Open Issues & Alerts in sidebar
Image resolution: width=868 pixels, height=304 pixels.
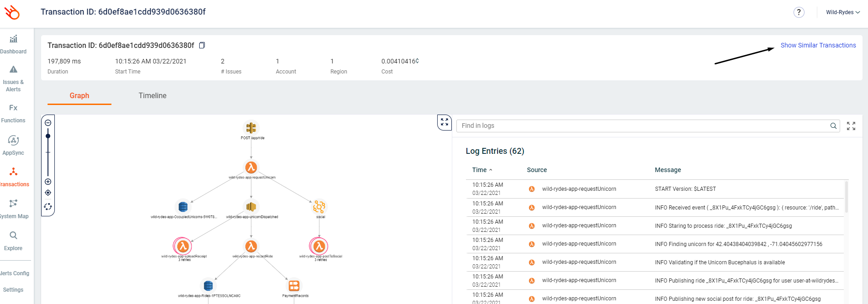[13, 78]
